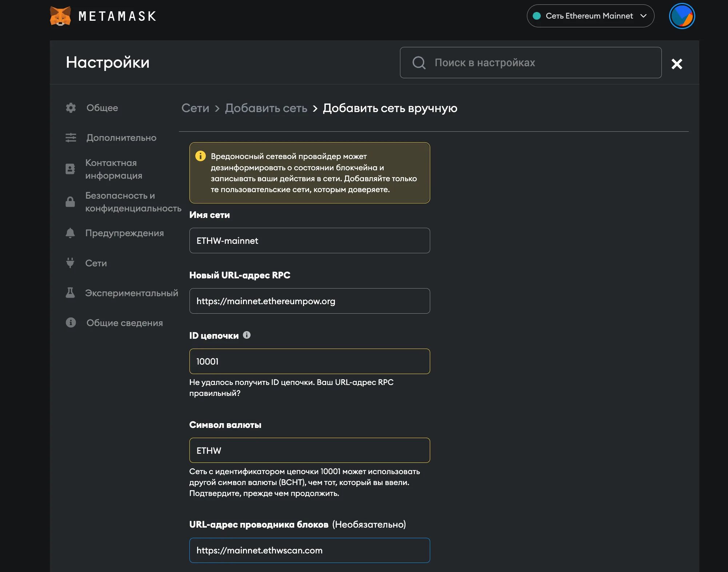728x572 pixels.
Task: Focus the Поиск в настройках search field
Action: click(x=531, y=63)
